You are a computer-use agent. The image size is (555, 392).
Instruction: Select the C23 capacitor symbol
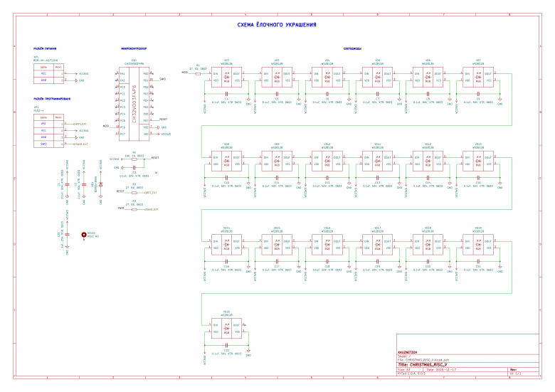pyautogui.click(x=67, y=235)
